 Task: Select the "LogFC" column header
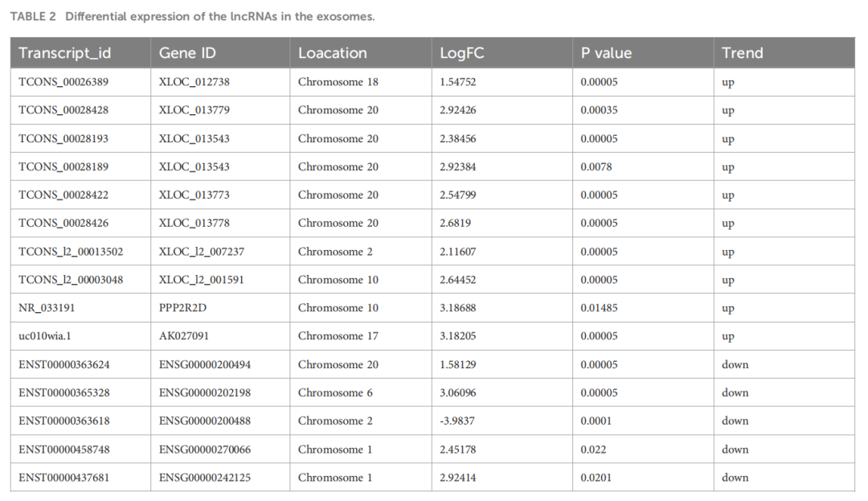click(461, 53)
